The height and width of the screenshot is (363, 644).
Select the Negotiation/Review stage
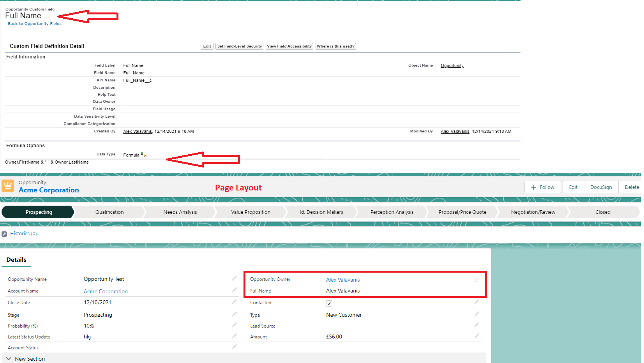click(x=533, y=212)
